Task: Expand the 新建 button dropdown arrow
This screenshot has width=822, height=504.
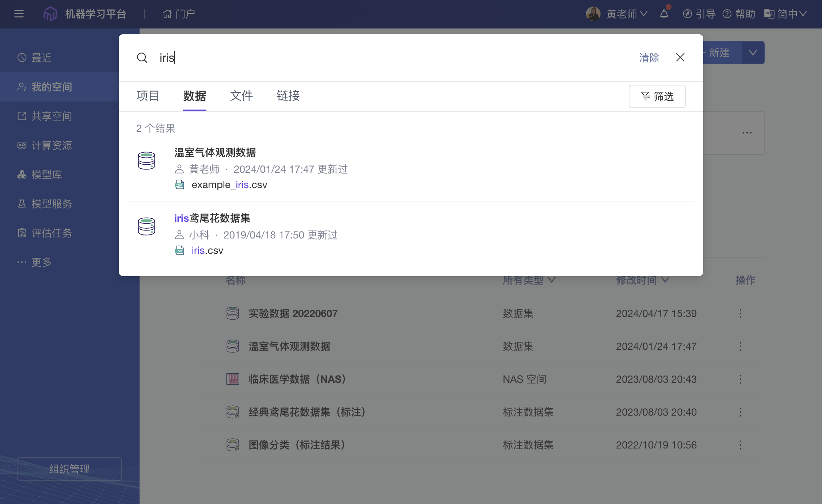Action: (x=753, y=53)
